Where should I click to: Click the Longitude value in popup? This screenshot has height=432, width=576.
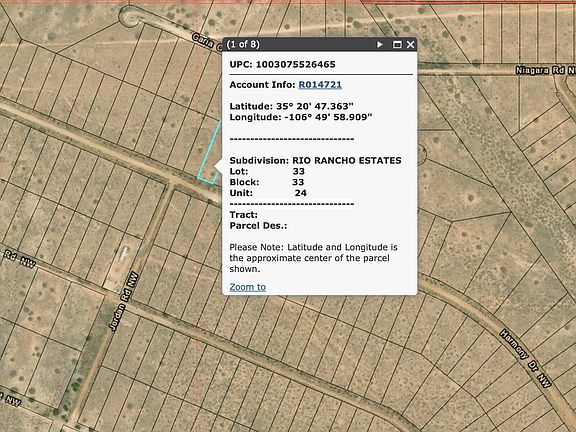point(328,117)
